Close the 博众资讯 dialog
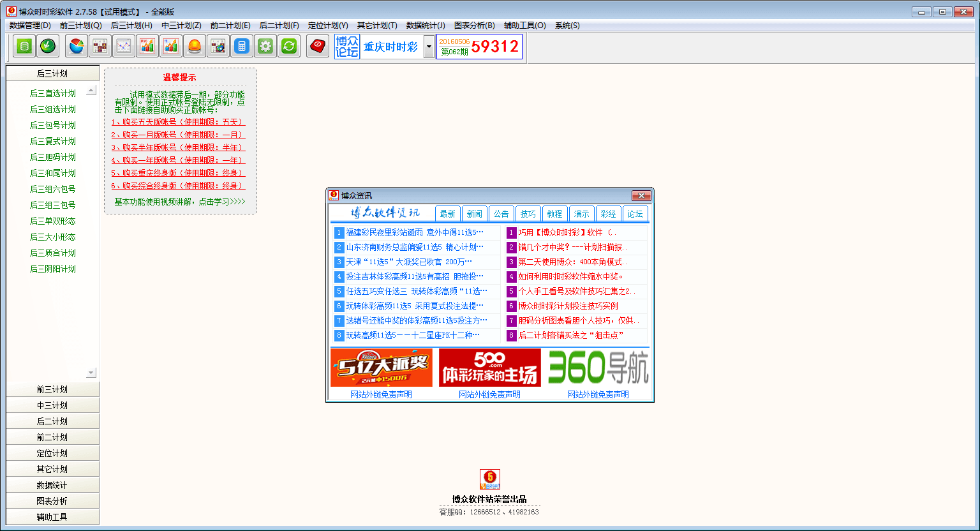The height and width of the screenshot is (531, 980). coord(641,195)
